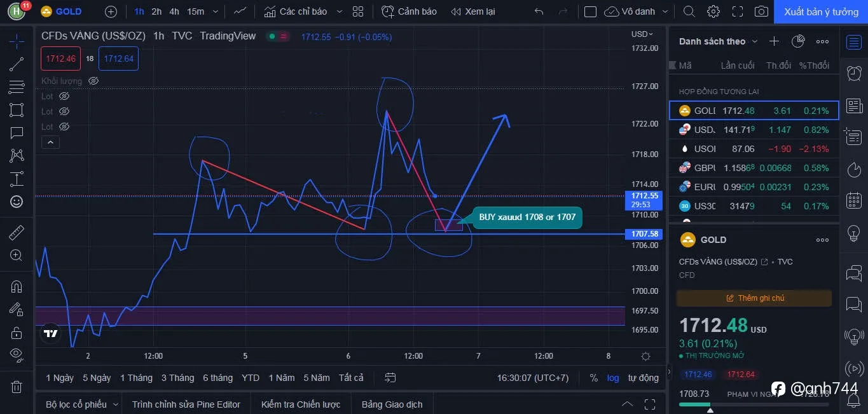Switch to the 4h timeframe
Image resolution: width=868 pixels, height=414 pixels.
pyautogui.click(x=174, y=11)
